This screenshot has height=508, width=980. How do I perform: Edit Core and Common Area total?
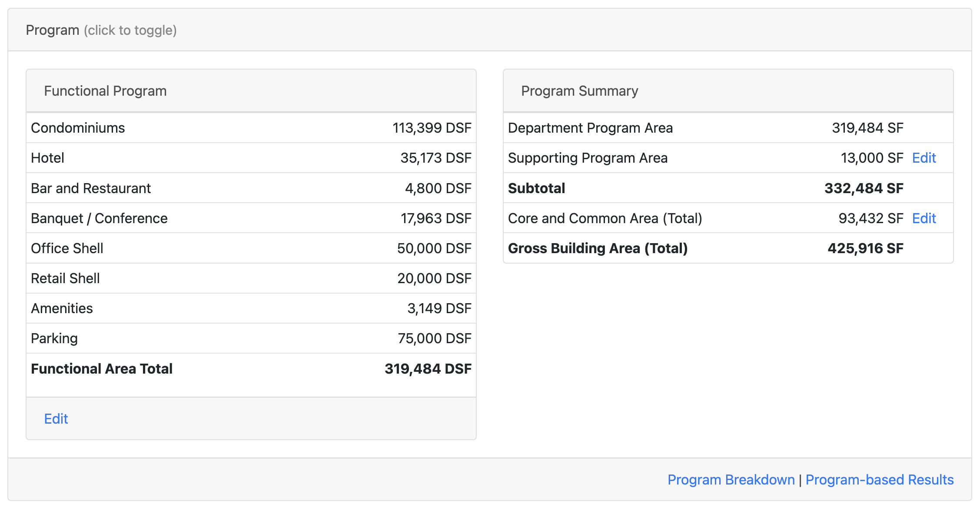coord(924,218)
